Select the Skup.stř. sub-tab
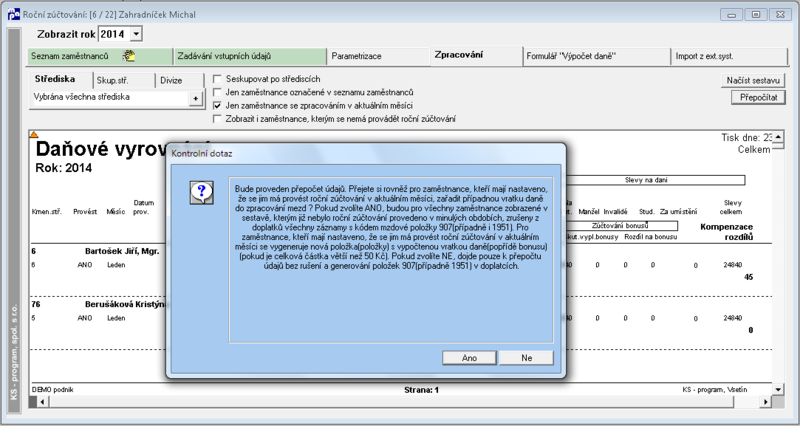The image size is (800, 426). click(x=124, y=81)
